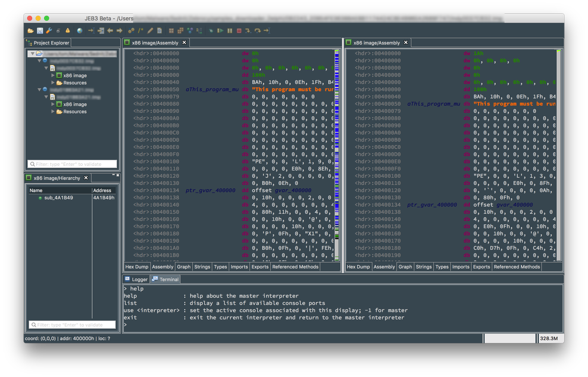Click the comment slash-star icon
This screenshot has height=377, width=588.
(141, 30)
